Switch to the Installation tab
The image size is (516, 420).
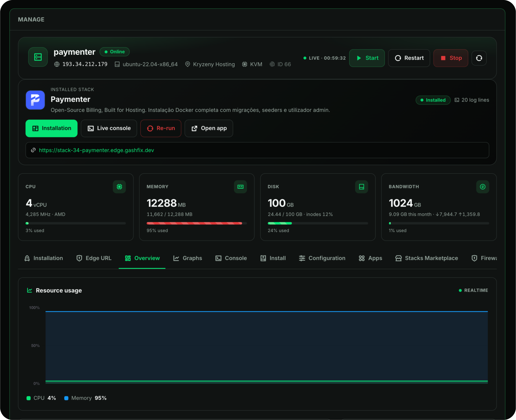click(44, 258)
